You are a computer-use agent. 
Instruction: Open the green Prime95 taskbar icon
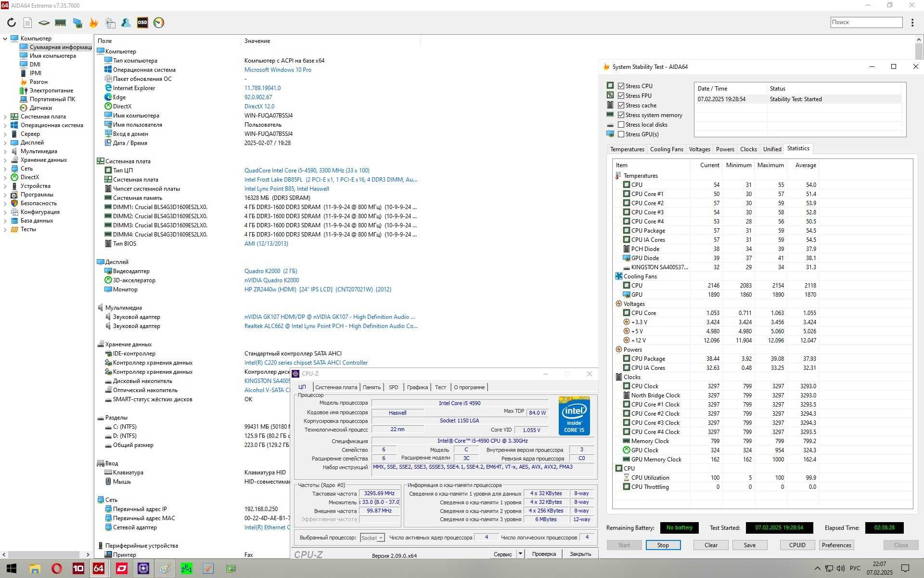(187, 568)
